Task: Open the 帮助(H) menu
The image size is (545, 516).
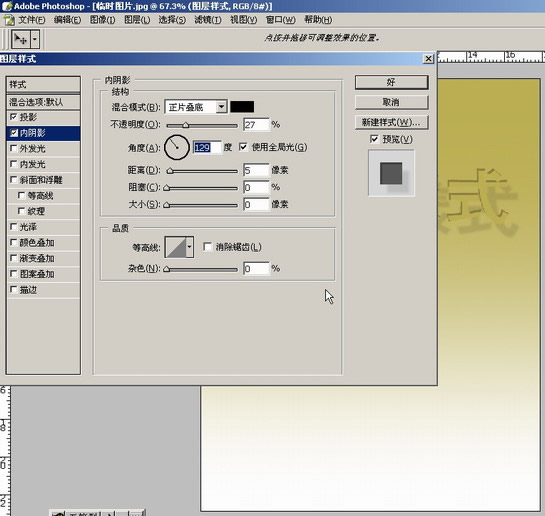Action: coord(318,20)
